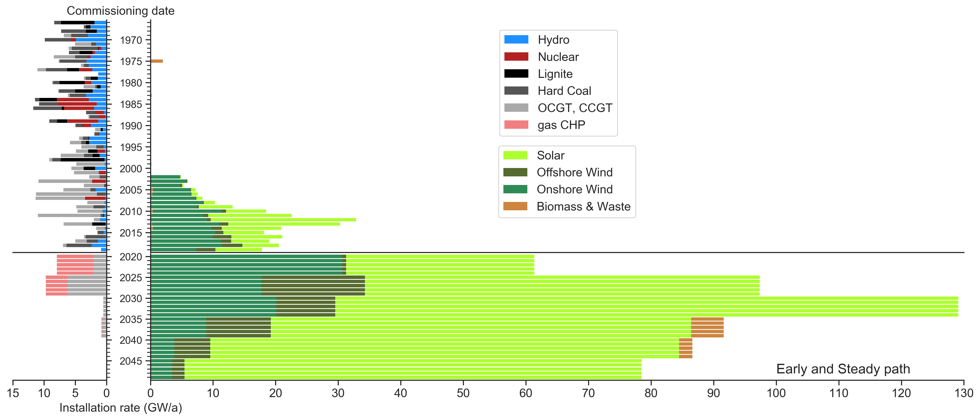
Task: Click the gas CHP pink swatch
Action: click(516, 125)
